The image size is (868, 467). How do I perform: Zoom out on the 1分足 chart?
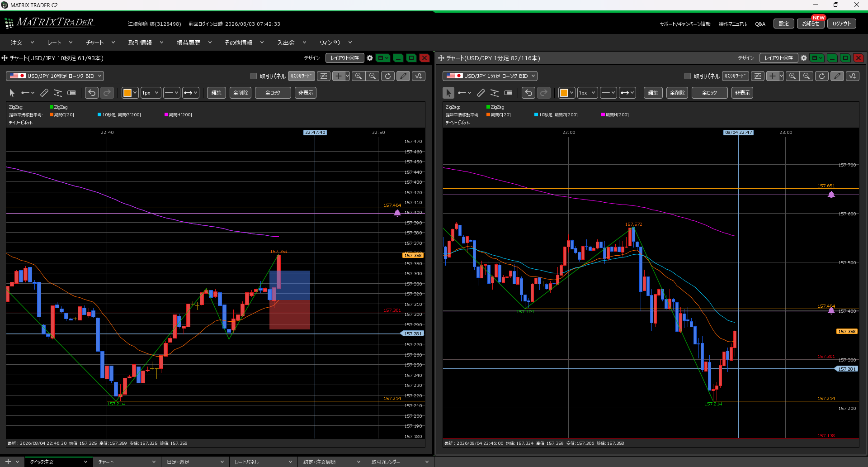[x=807, y=76]
